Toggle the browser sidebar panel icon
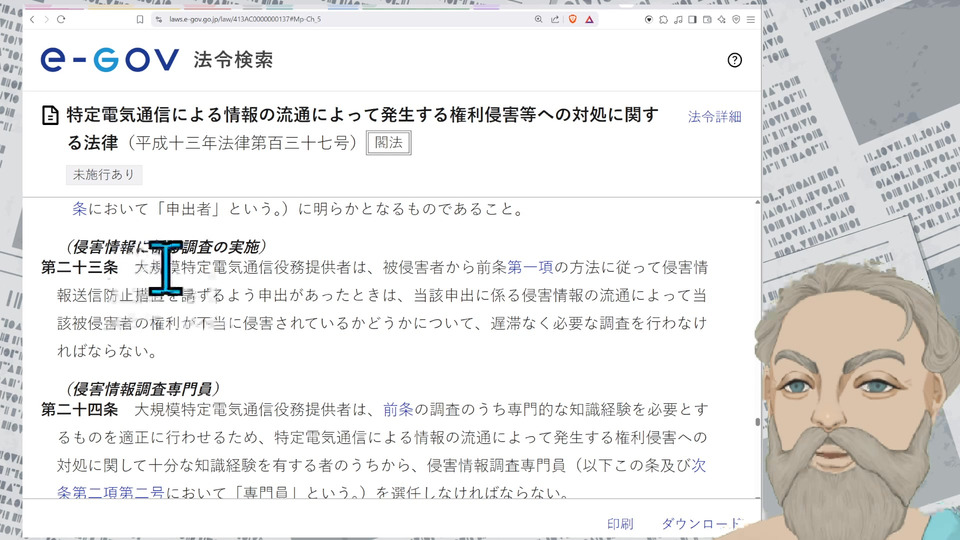960x540 pixels. click(692, 20)
